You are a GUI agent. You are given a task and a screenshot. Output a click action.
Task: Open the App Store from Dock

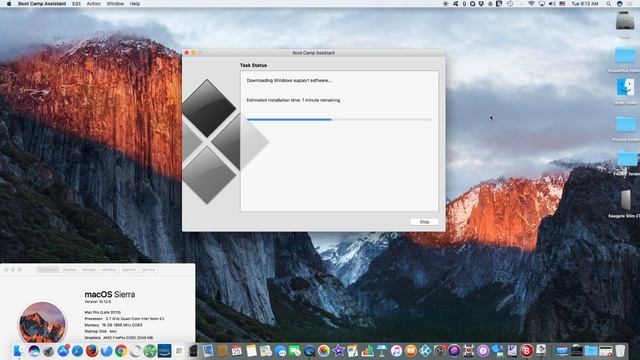pos(63,351)
